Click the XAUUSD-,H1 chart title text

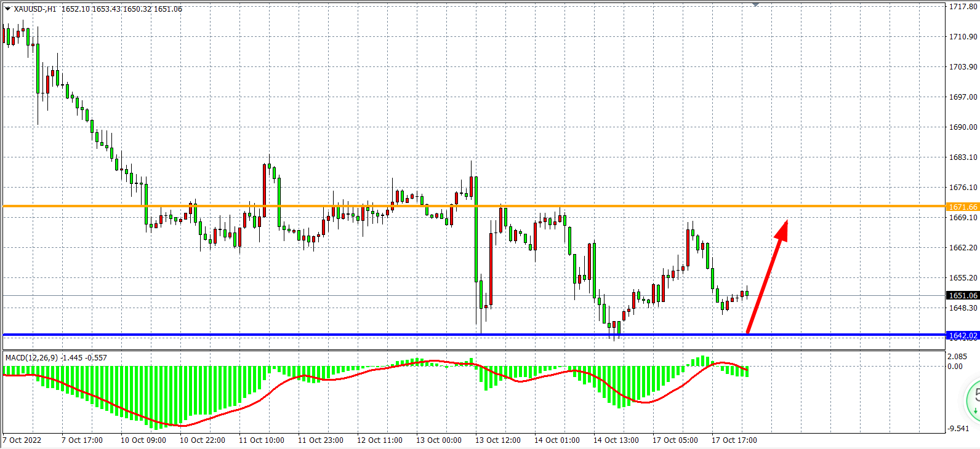[x=35, y=9]
